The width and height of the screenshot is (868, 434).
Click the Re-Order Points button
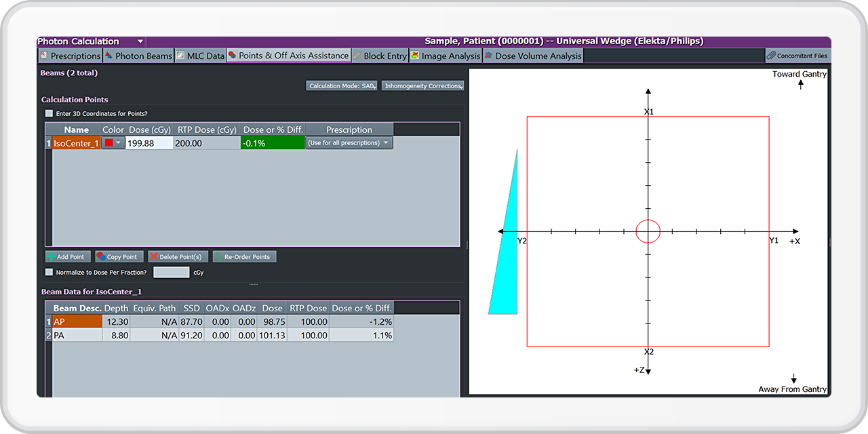pyautogui.click(x=245, y=257)
